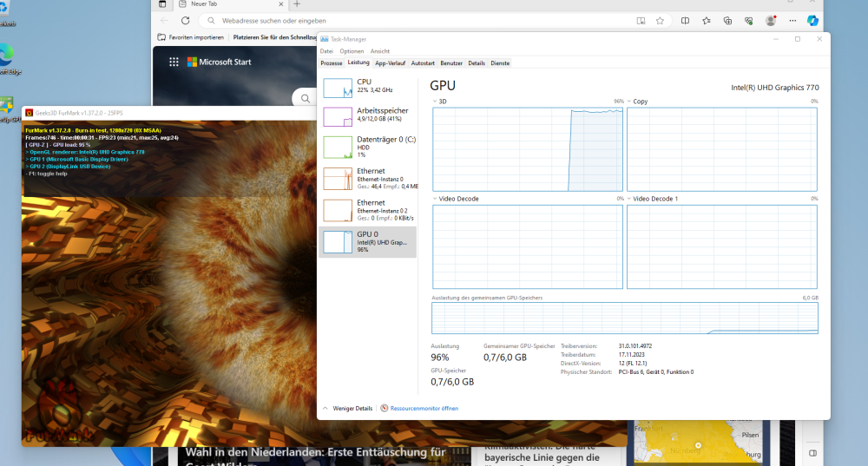This screenshot has width=868, height=466.
Task: Click OpenGL renderer line in FurMark overlay
Action: (x=85, y=152)
